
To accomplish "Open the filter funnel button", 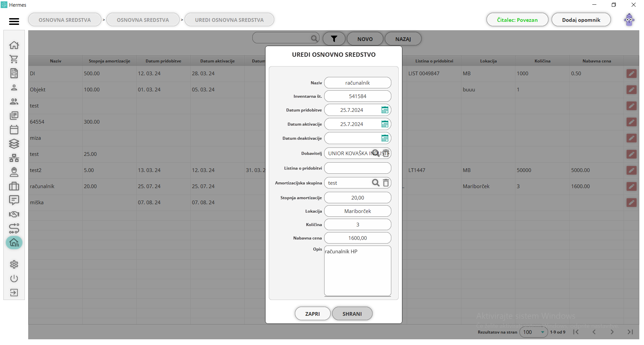I will 334,39.
